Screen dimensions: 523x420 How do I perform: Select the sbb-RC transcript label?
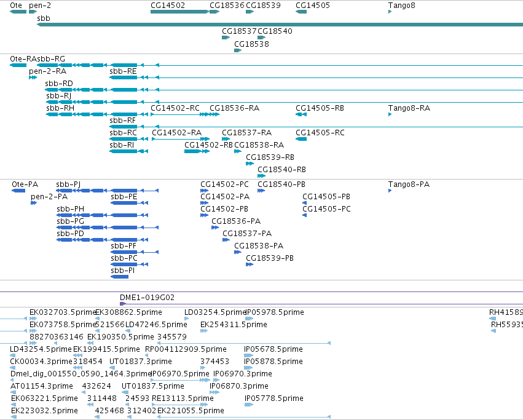point(123,133)
